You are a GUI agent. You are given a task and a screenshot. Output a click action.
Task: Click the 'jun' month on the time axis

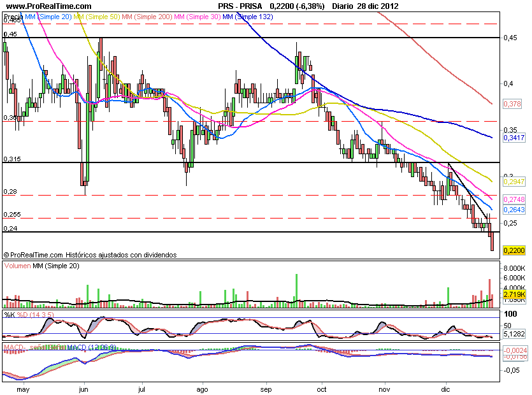coord(83,389)
